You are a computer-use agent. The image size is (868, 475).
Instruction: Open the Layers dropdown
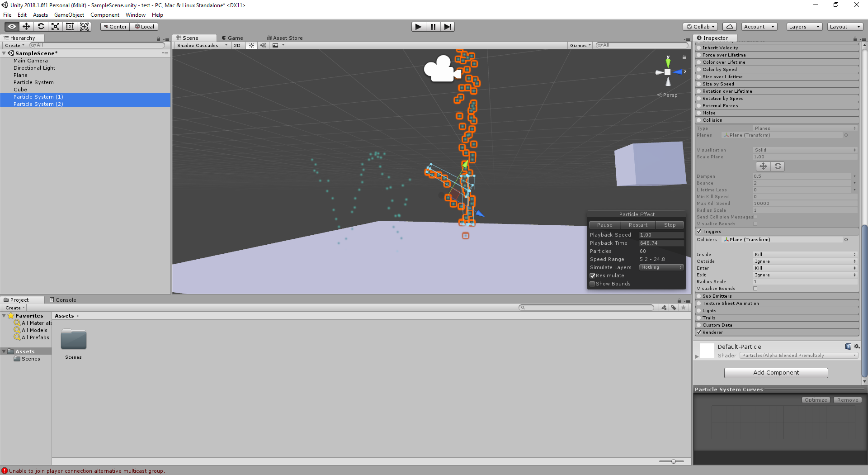(x=804, y=27)
